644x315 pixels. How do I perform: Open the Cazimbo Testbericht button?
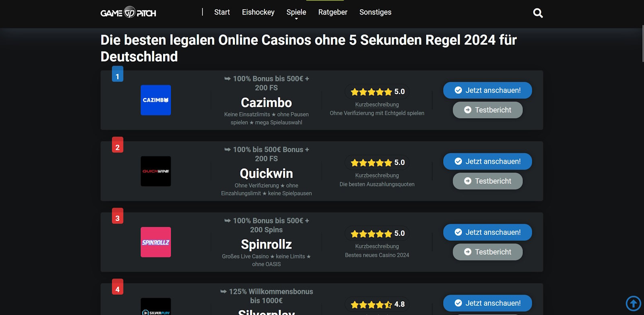pos(487,110)
